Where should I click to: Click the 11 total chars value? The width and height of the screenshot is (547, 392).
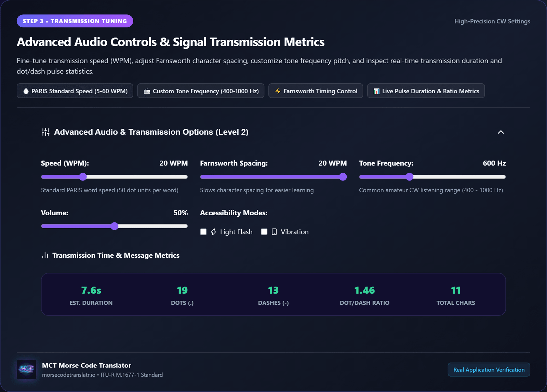(x=456, y=290)
